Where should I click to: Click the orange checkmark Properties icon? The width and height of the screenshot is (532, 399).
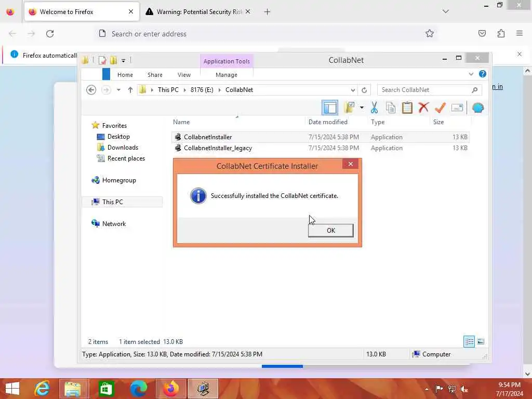tap(440, 108)
